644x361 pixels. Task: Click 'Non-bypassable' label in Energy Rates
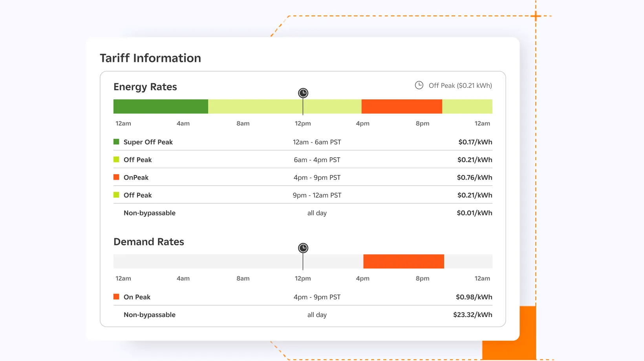point(150,213)
